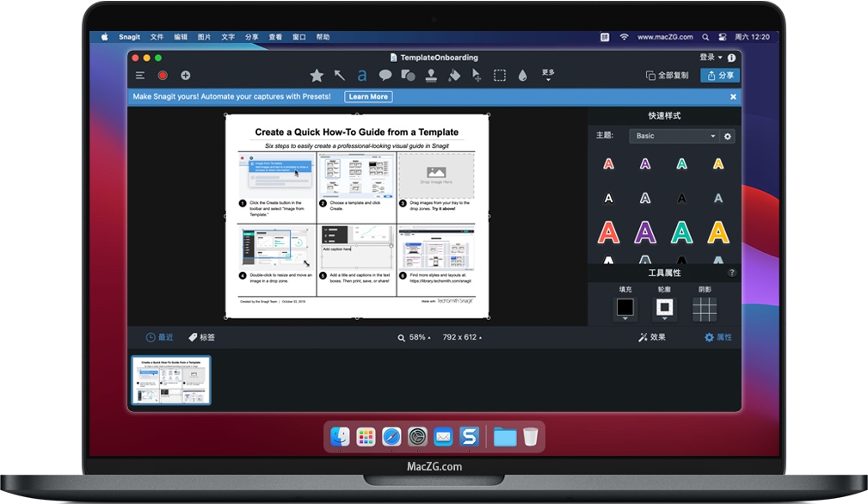Viewport: 868px width, 504px height.
Task: Select the Fill paint bucket tool
Action: (x=453, y=75)
